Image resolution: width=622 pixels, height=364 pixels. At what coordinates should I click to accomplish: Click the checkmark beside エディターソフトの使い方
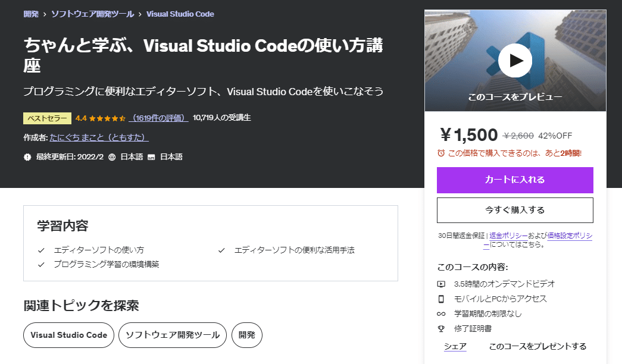(x=40, y=251)
